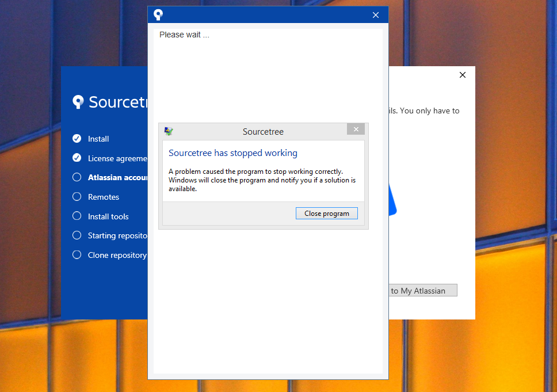Click the Atlassian account step label

[117, 177]
